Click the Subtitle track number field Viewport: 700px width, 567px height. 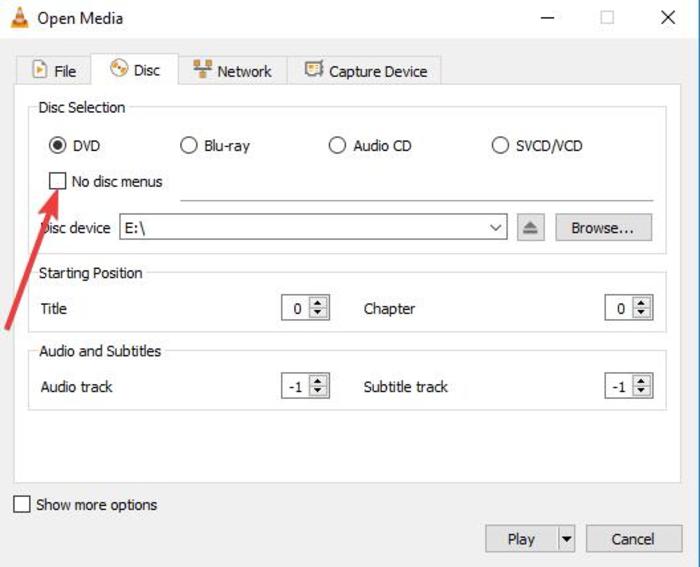pos(619,386)
